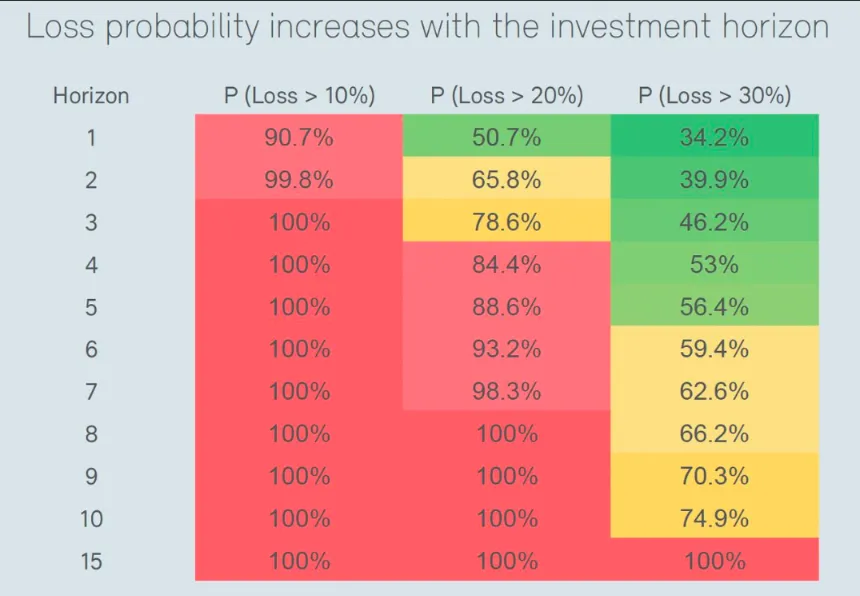Image resolution: width=860 pixels, height=596 pixels.
Task: Click the 99.8% cell
Action: click(299, 180)
